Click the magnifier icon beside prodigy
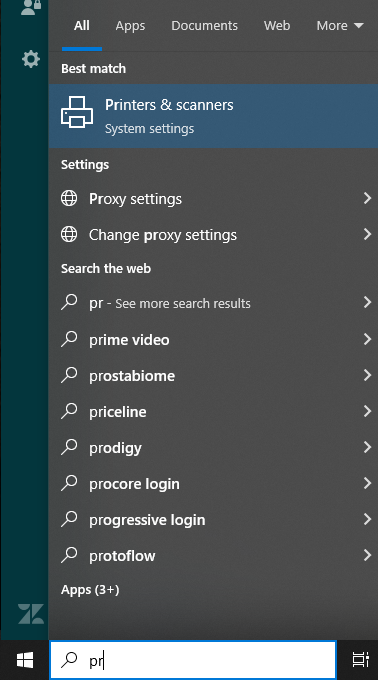 pyautogui.click(x=69, y=447)
